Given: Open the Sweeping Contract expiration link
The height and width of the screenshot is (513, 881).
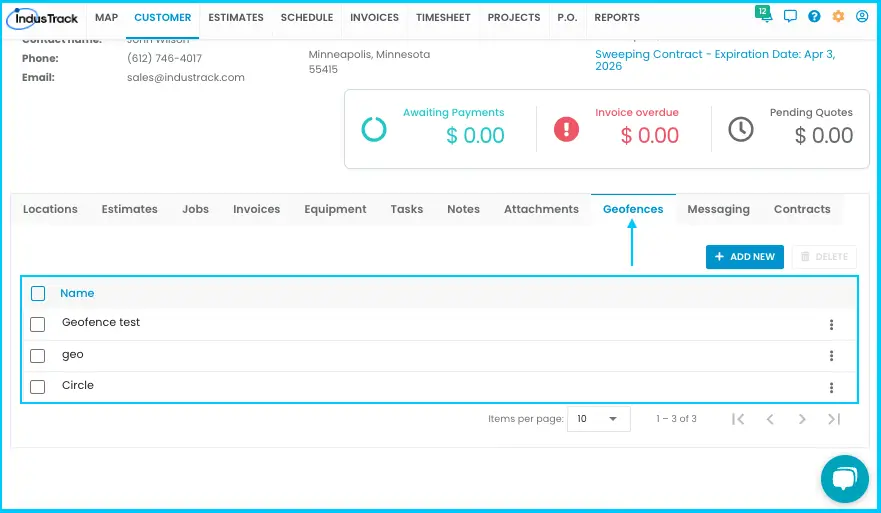Looking at the screenshot, I should tap(715, 60).
